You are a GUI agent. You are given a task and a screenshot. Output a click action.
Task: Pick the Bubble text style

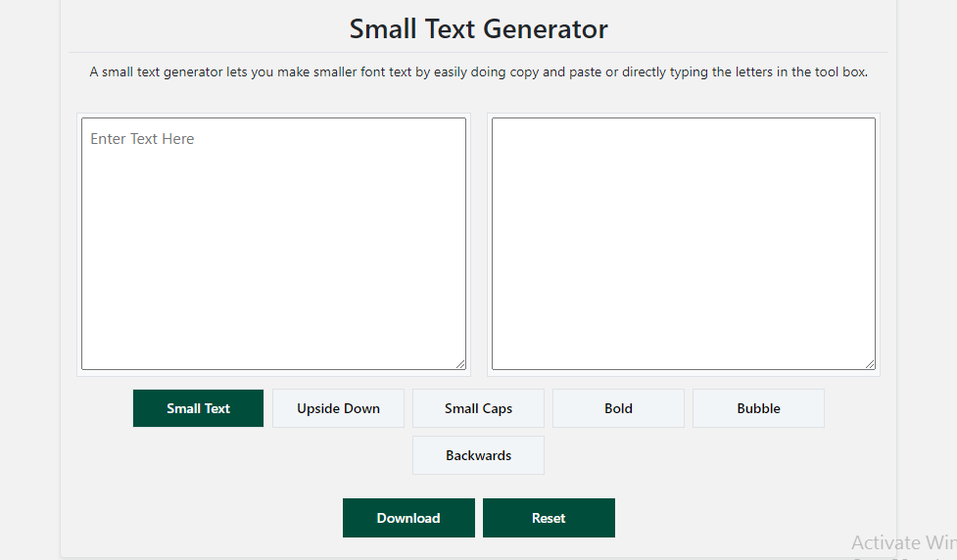pyautogui.click(x=758, y=408)
